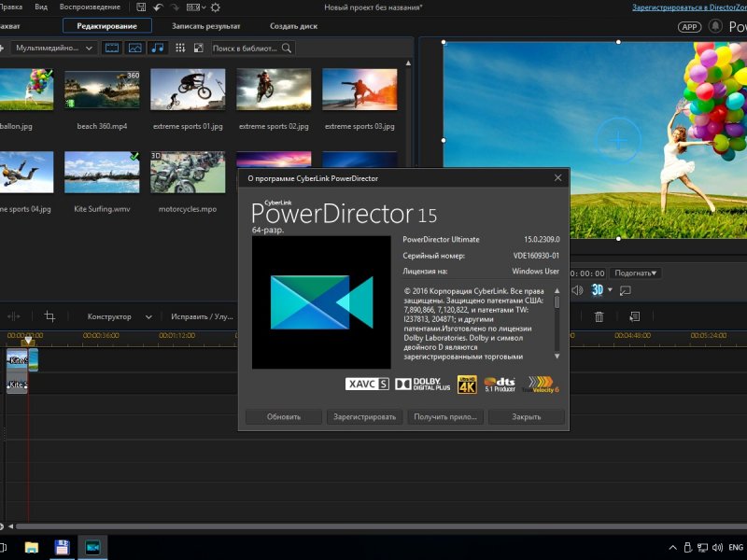Switch to the Записать результат tab

205,26
